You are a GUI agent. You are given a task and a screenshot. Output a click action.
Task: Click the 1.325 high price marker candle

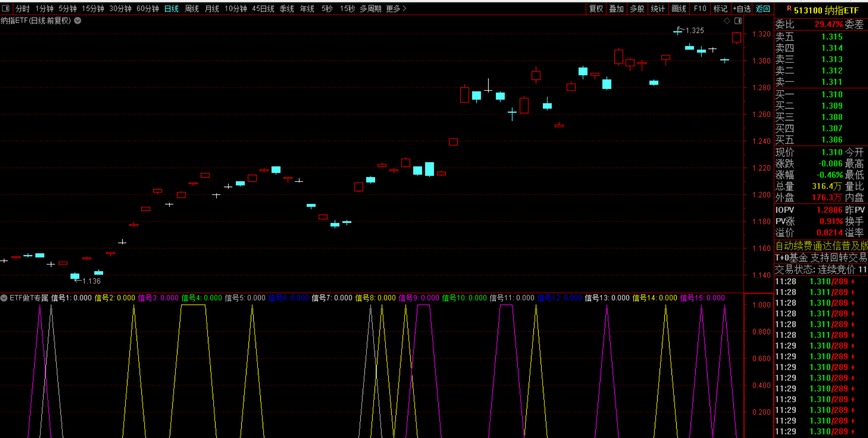678,32
